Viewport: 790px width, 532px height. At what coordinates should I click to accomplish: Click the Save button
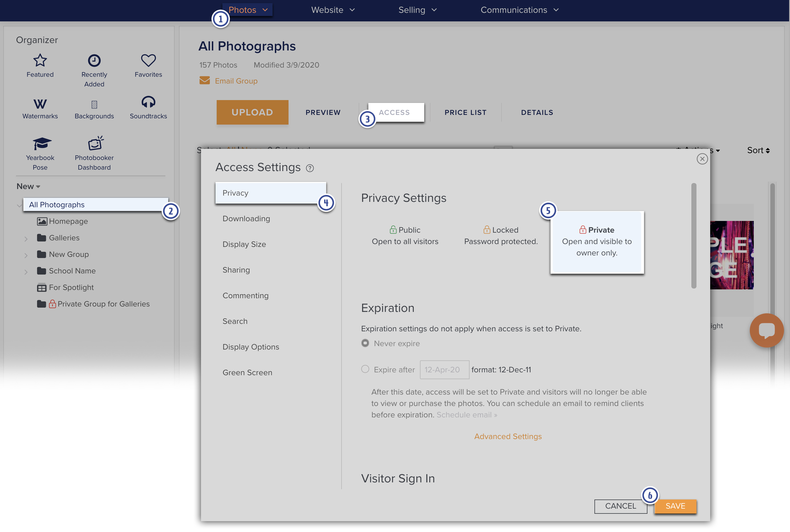pyautogui.click(x=675, y=506)
